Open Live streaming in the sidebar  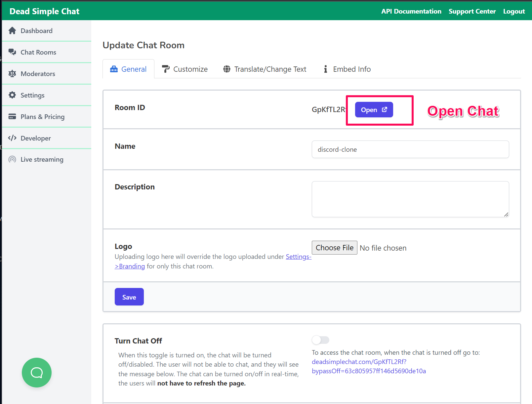(x=47, y=159)
